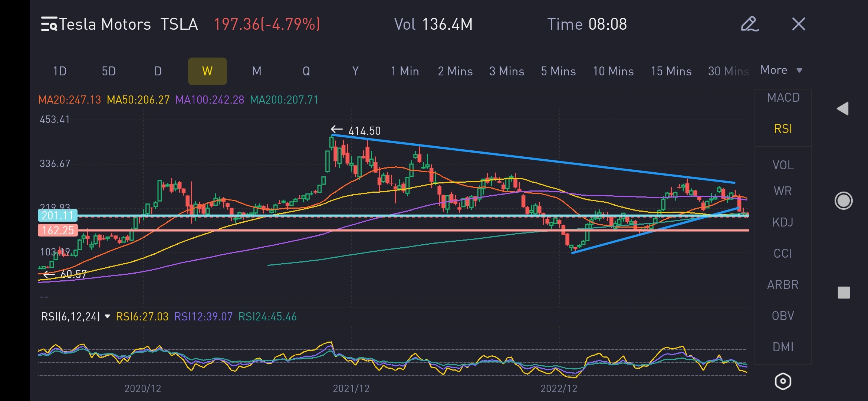
Task: Tap the Android back triangle button
Action: point(843,109)
